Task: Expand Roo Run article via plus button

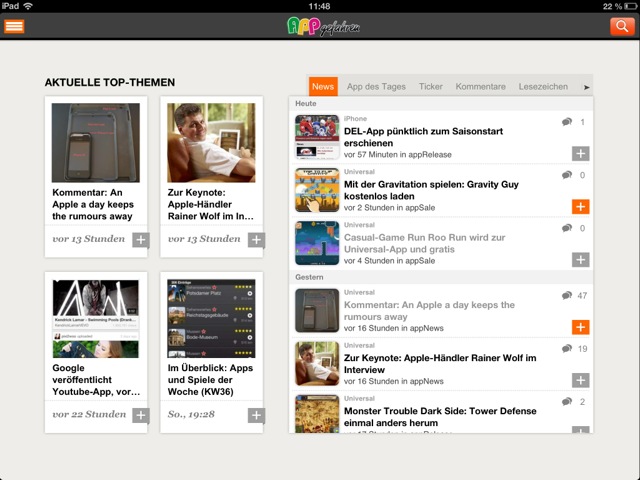Action: click(x=580, y=259)
